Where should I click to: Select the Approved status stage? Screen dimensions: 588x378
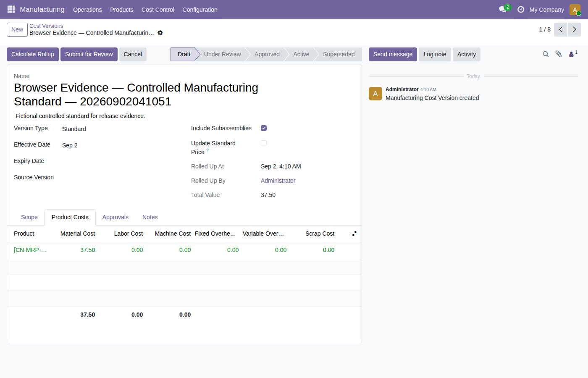pos(267,54)
